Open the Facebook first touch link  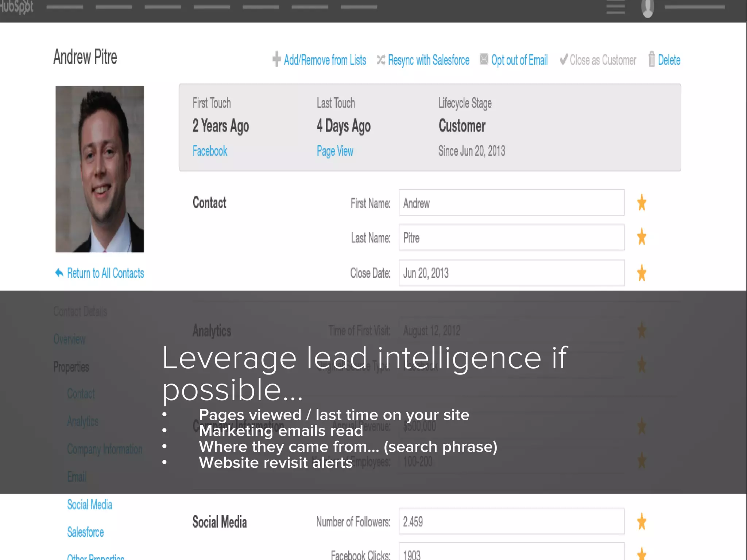pos(210,151)
